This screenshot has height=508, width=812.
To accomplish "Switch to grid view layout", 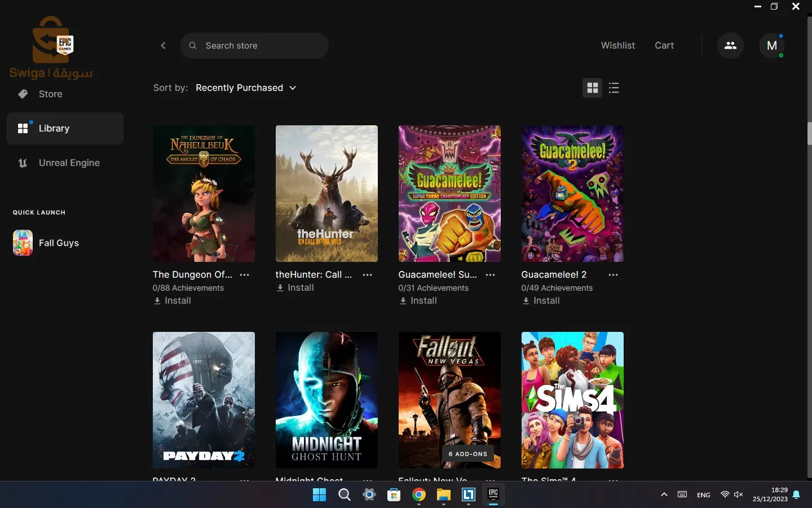I will [x=592, y=88].
